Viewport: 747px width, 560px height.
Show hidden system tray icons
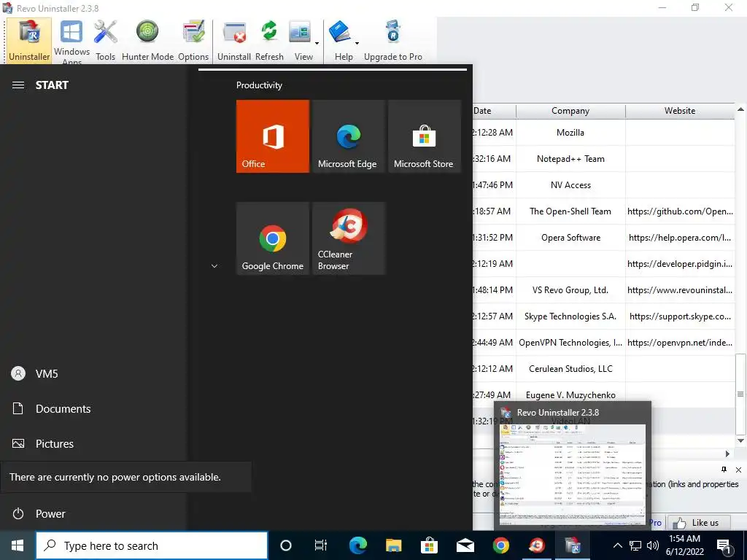(617, 545)
